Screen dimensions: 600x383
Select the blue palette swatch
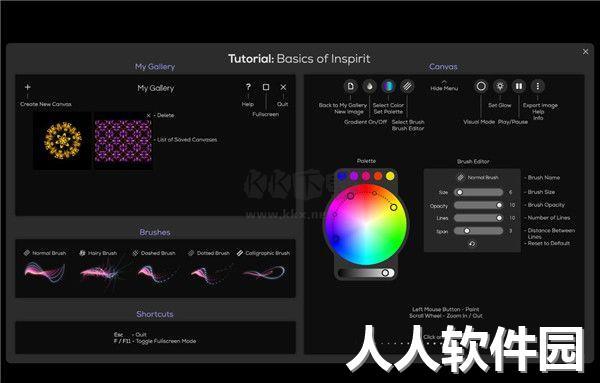pyautogui.click(x=342, y=176)
